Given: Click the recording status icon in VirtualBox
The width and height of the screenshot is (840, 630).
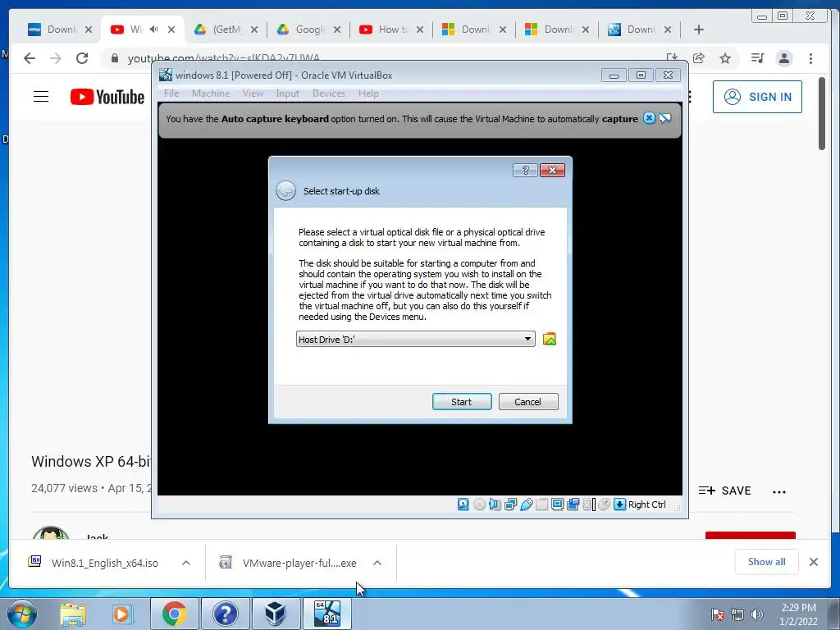Looking at the screenshot, I should [x=573, y=504].
